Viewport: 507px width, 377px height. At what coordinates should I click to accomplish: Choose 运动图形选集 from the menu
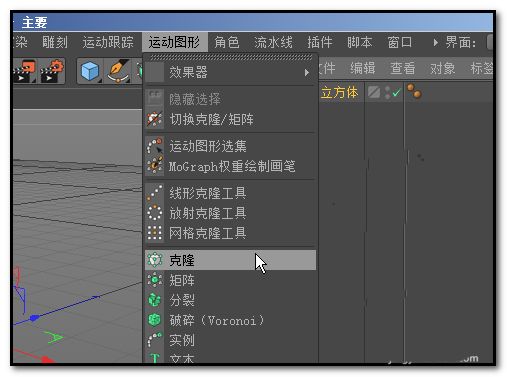[230, 146]
